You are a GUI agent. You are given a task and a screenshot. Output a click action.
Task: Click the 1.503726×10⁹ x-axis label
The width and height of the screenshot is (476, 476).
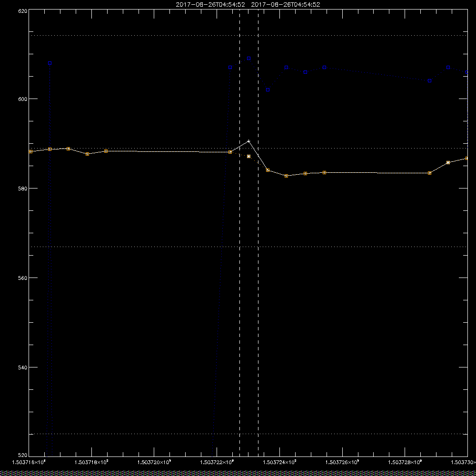point(343,462)
